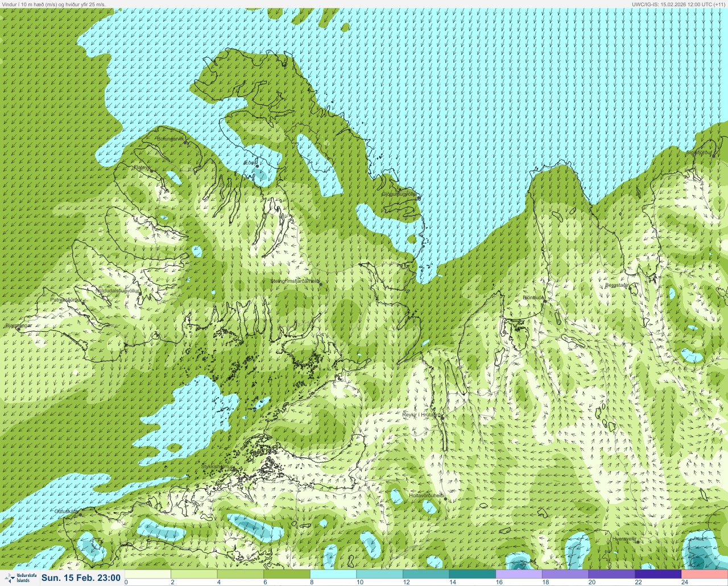
Task: Select the 10–12 m/s legend swatch
Action: coord(380,574)
